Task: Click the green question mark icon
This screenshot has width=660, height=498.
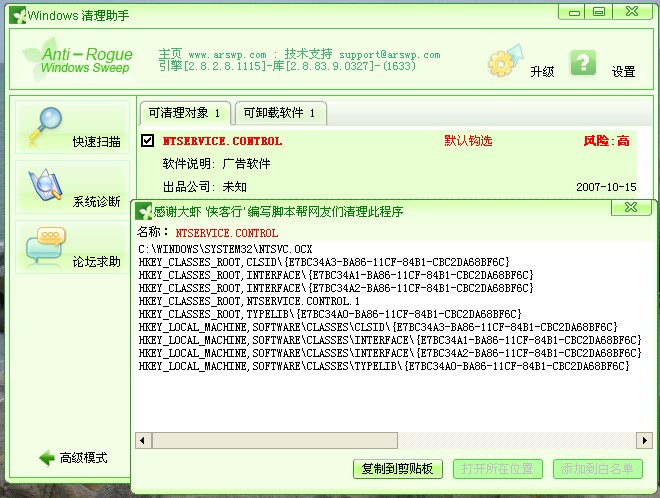Action: point(583,63)
